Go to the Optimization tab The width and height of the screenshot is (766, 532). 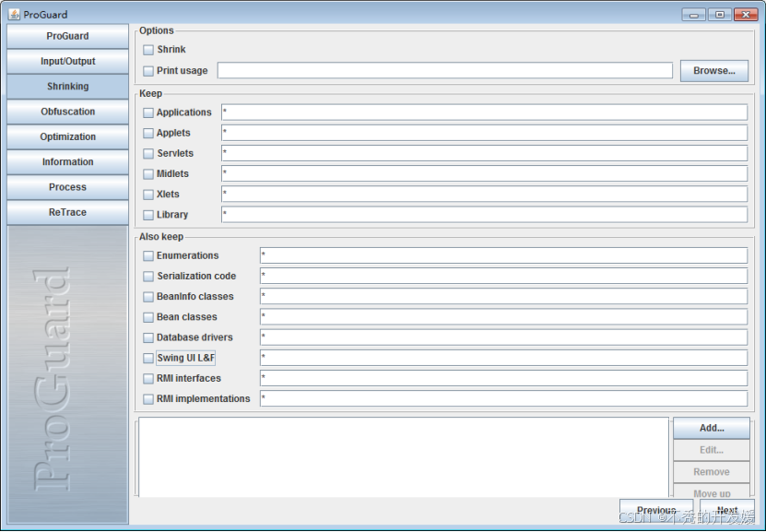click(67, 136)
